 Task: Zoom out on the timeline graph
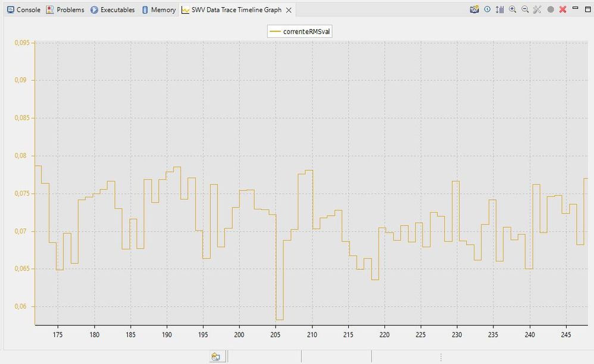tap(525, 10)
